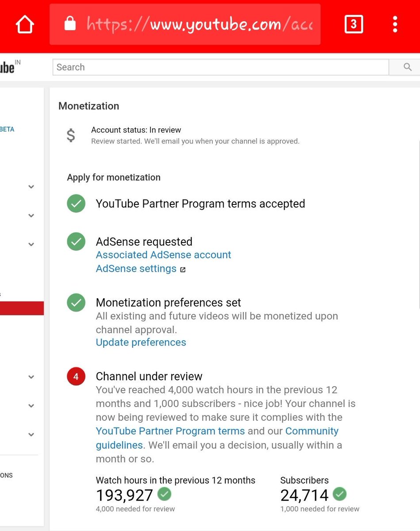Click the green check beside AdSense requested
420x531 pixels.
(76, 242)
